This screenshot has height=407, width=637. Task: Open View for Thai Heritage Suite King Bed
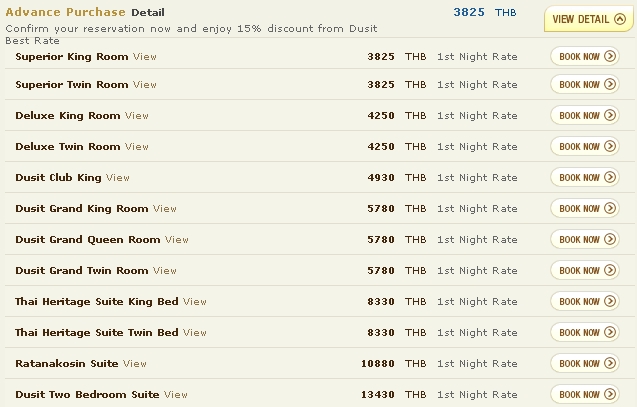click(x=194, y=302)
